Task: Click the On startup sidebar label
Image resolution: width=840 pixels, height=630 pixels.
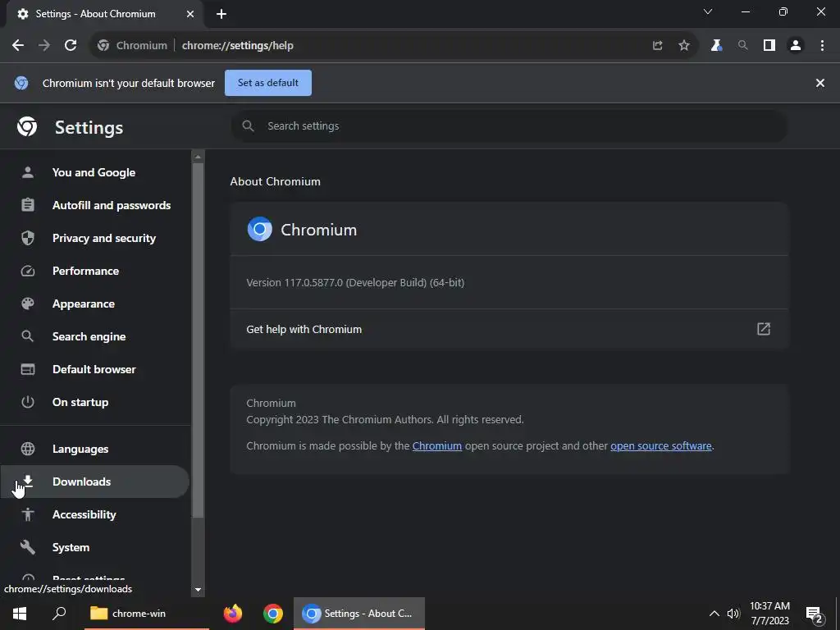Action: (80, 402)
